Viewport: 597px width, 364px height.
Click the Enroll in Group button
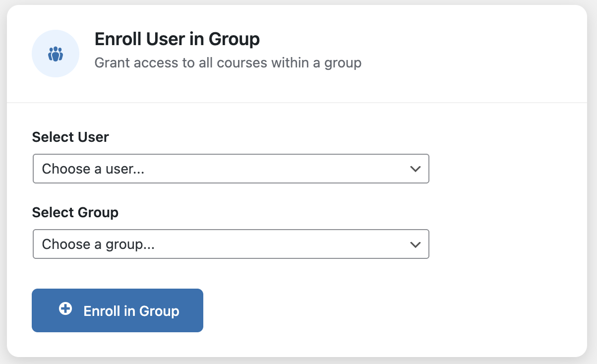pos(118,310)
